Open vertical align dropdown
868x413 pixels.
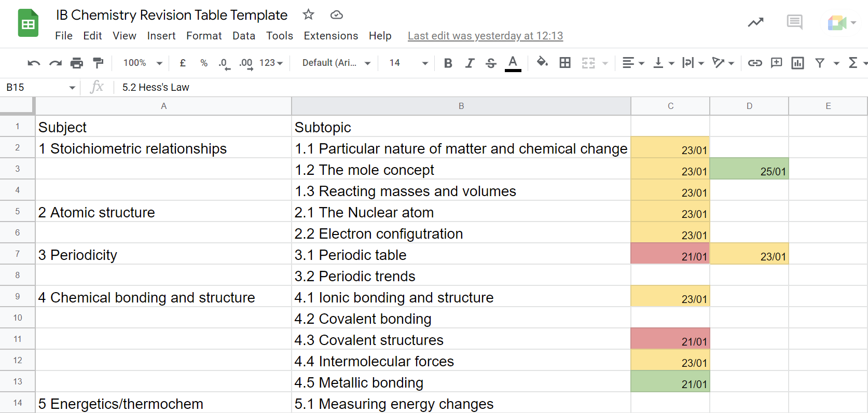[x=664, y=63]
